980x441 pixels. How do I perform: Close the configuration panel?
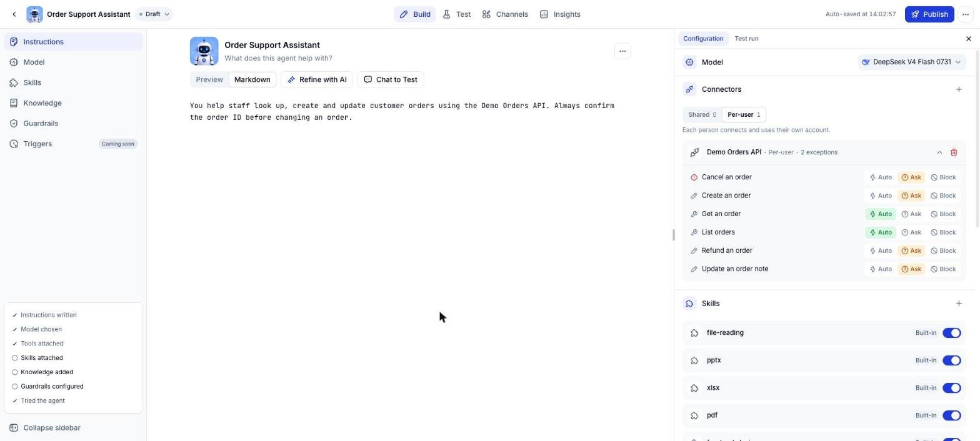[969, 39]
